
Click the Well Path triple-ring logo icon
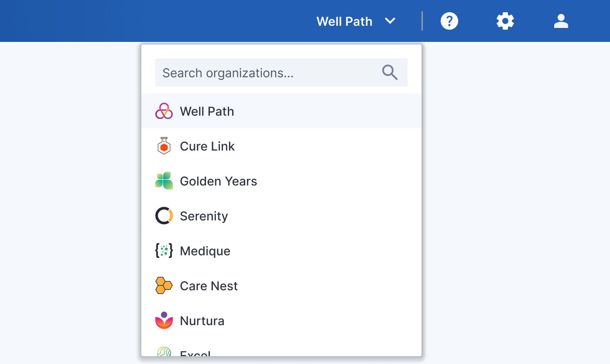pos(164,111)
